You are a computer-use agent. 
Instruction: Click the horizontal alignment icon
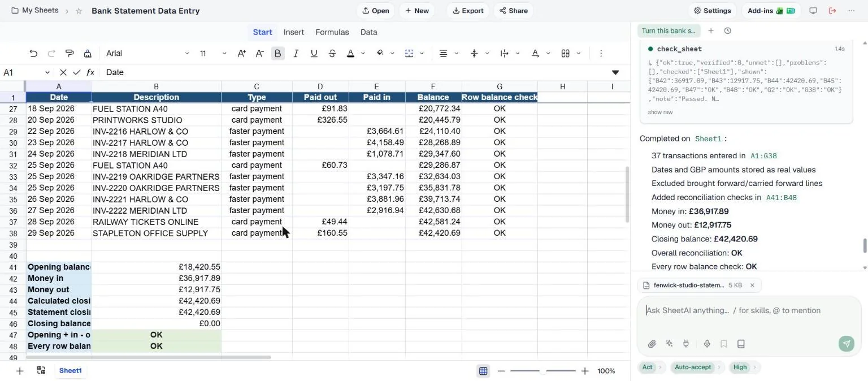(444, 53)
